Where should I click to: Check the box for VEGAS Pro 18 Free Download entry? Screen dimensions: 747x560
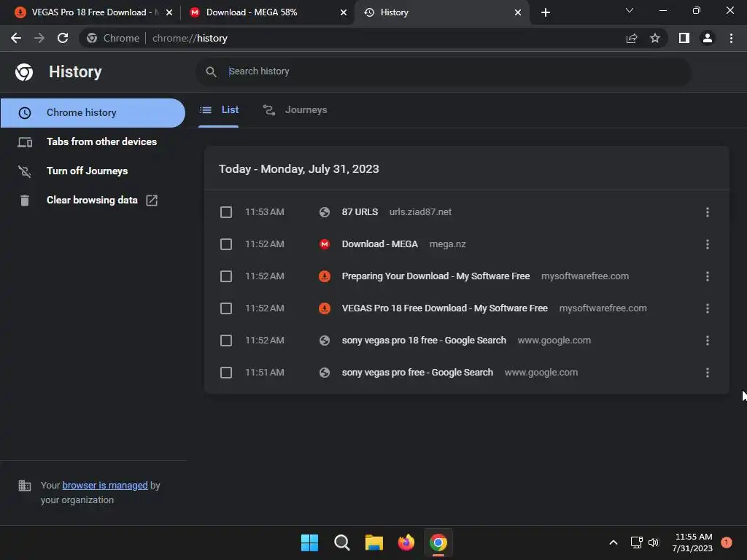pyautogui.click(x=226, y=308)
